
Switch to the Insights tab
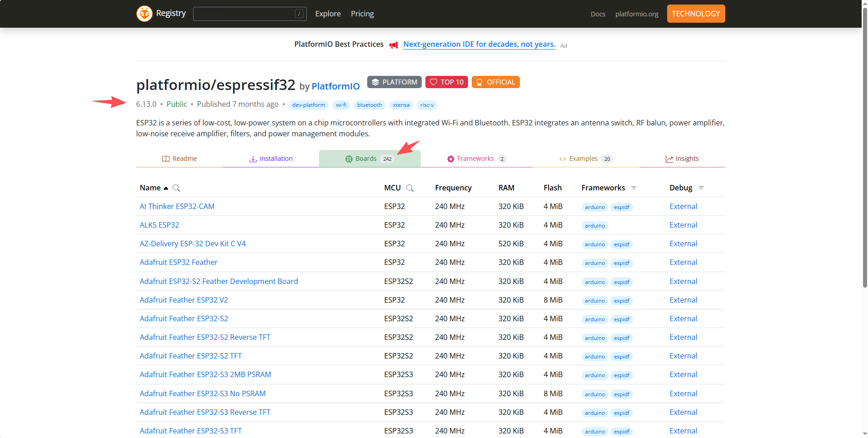point(682,159)
